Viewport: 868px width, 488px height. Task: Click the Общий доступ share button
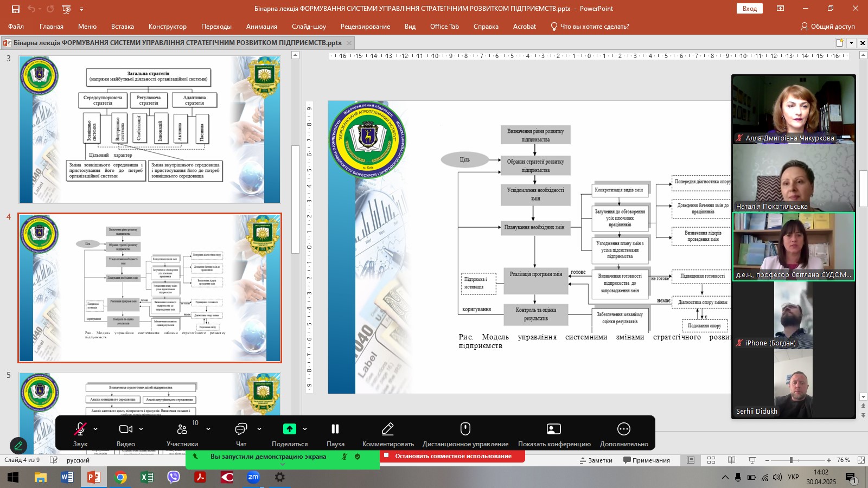(827, 27)
